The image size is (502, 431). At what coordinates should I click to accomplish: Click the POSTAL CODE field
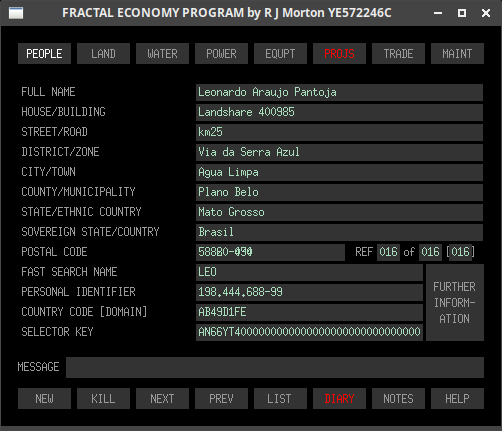[270, 252]
